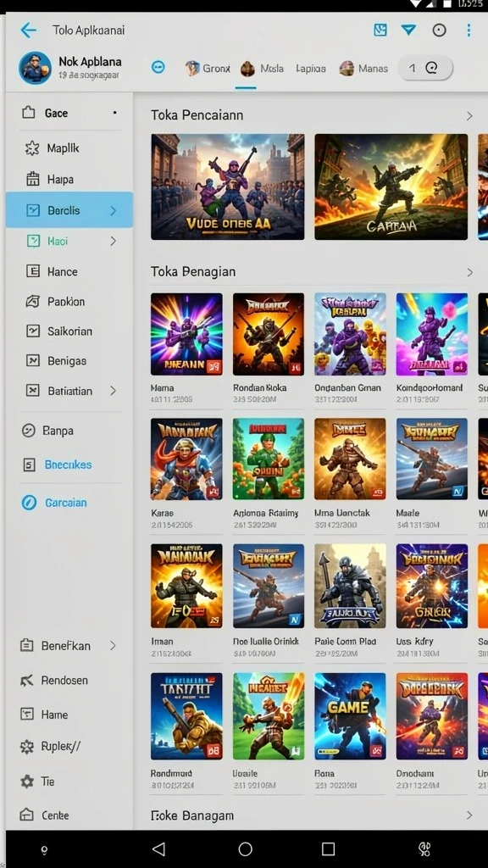The height and width of the screenshot is (868, 488).
Task: Select the Haipa sidebar icon
Action: point(33,180)
